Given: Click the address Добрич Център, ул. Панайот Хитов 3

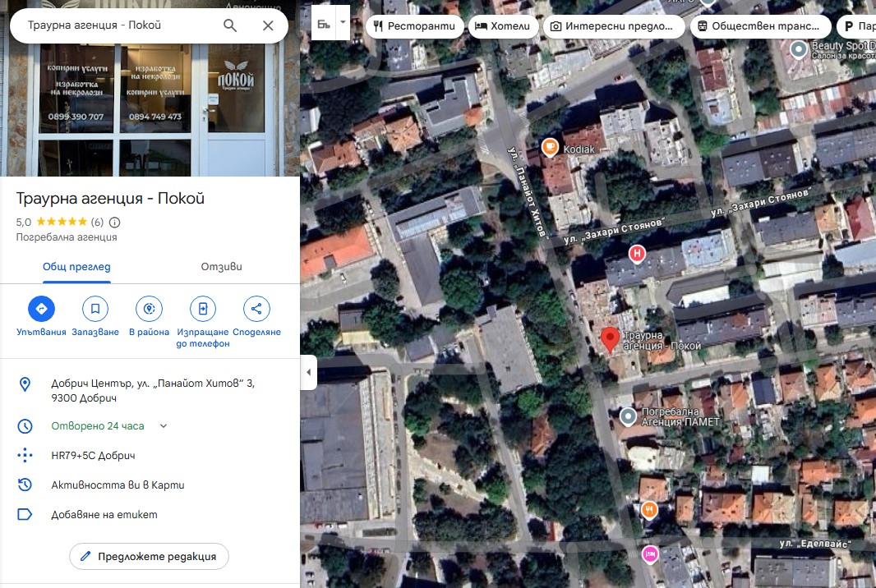Looking at the screenshot, I should pyautogui.click(x=153, y=391).
